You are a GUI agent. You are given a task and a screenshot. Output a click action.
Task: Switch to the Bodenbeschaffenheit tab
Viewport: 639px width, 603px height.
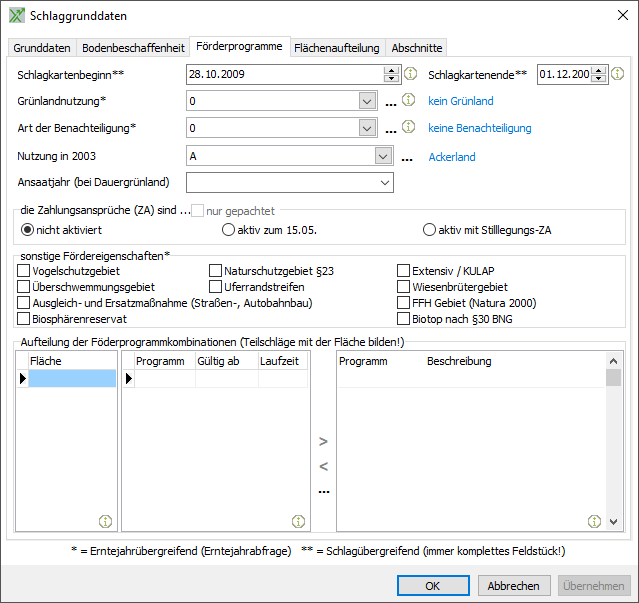point(133,48)
